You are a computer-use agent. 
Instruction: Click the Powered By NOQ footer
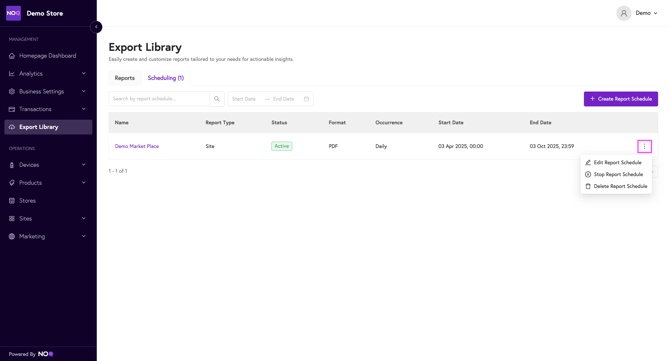(31, 354)
